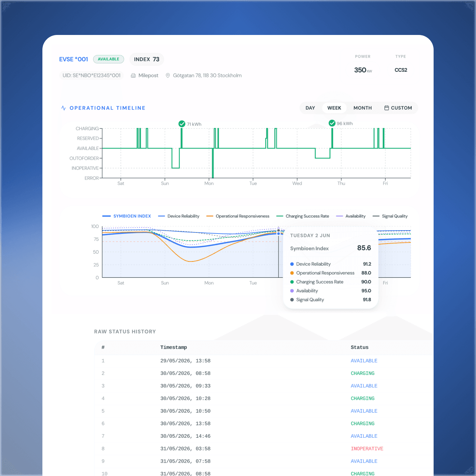The width and height of the screenshot is (476, 476).
Task: Click the EVSE *001 title
Action: pyautogui.click(x=74, y=59)
